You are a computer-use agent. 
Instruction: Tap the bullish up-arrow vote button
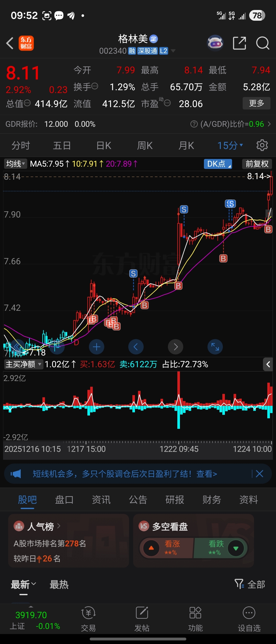(x=151, y=548)
